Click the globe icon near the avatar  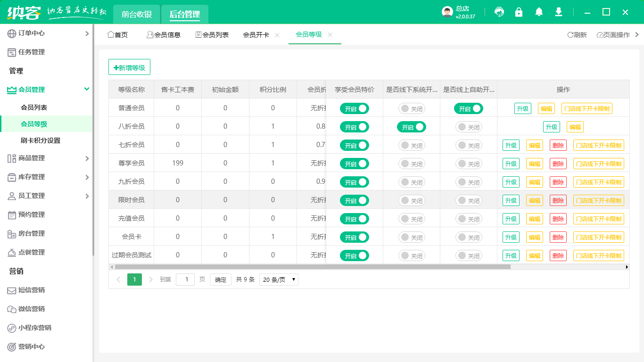click(x=499, y=12)
